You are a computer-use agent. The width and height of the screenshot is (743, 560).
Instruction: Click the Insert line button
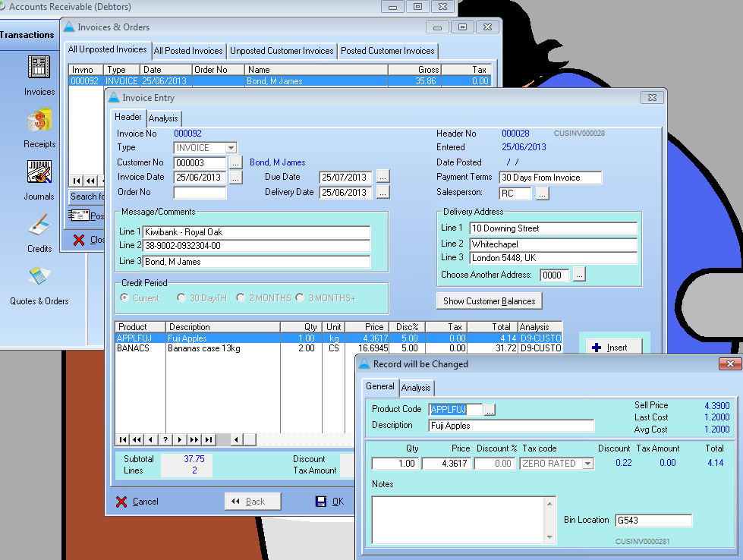[614, 348]
